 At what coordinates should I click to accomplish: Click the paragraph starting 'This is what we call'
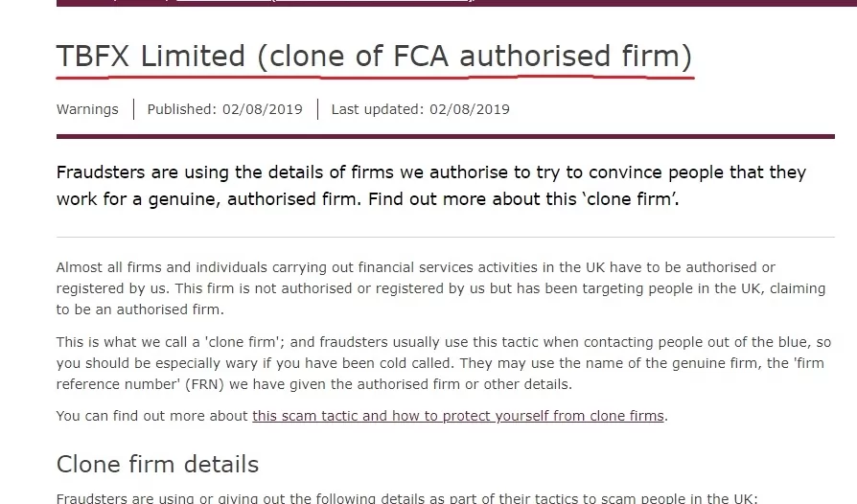[x=443, y=363]
